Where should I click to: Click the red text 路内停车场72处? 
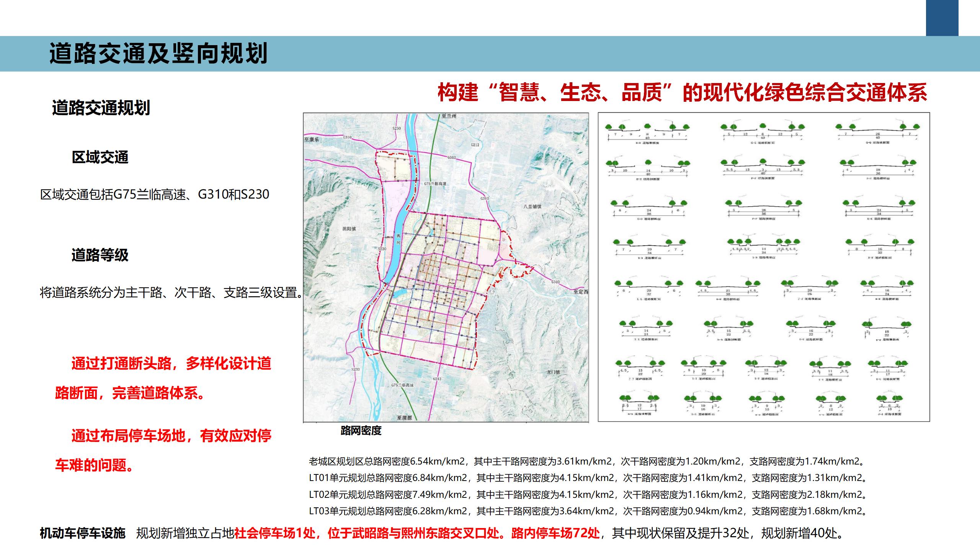pyautogui.click(x=555, y=533)
